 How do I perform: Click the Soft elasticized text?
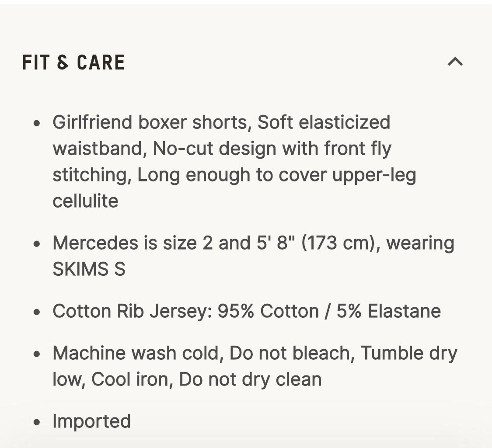[x=324, y=122]
